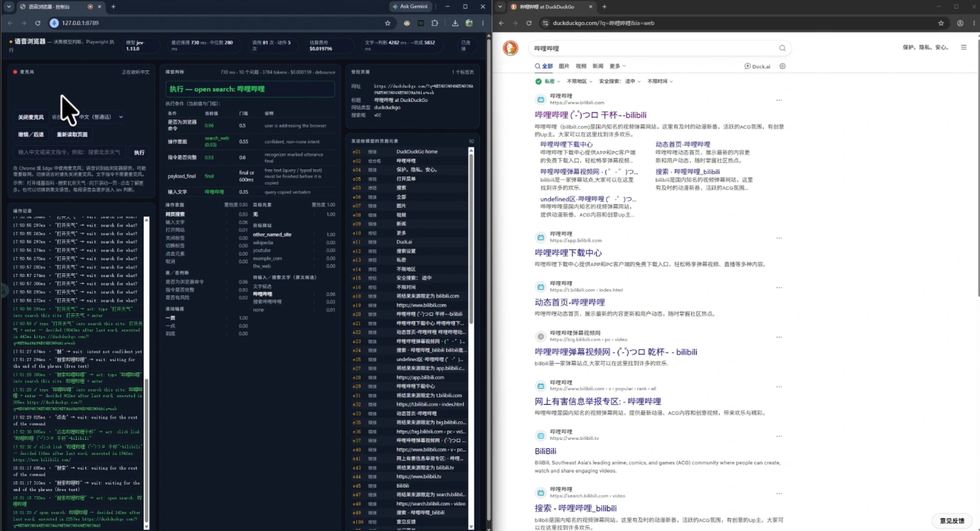Close the voice browser console tab
980x531 pixels.
pos(98,6)
